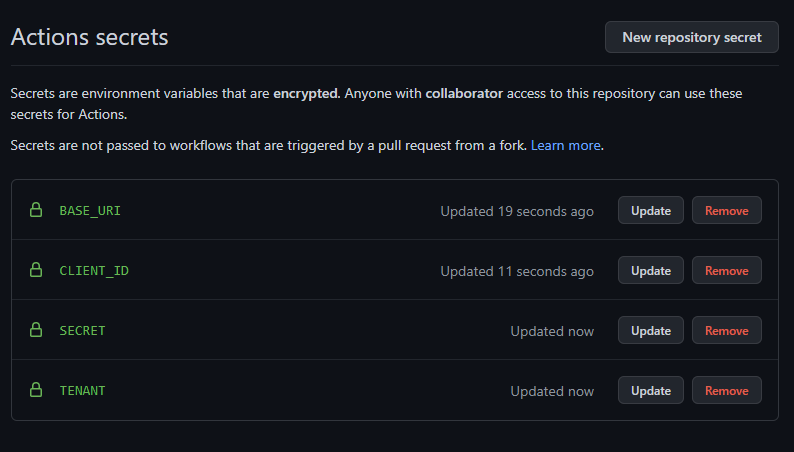
Task: Update the TENANT secret
Action: tap(651, 390)
